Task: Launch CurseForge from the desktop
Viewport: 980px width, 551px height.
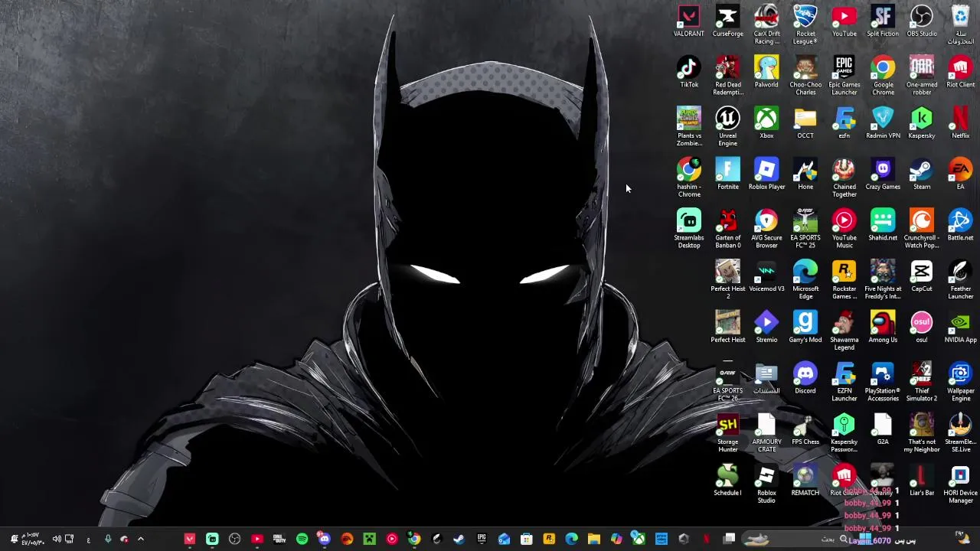Action: pyautogui.click(x=727, y=21)
